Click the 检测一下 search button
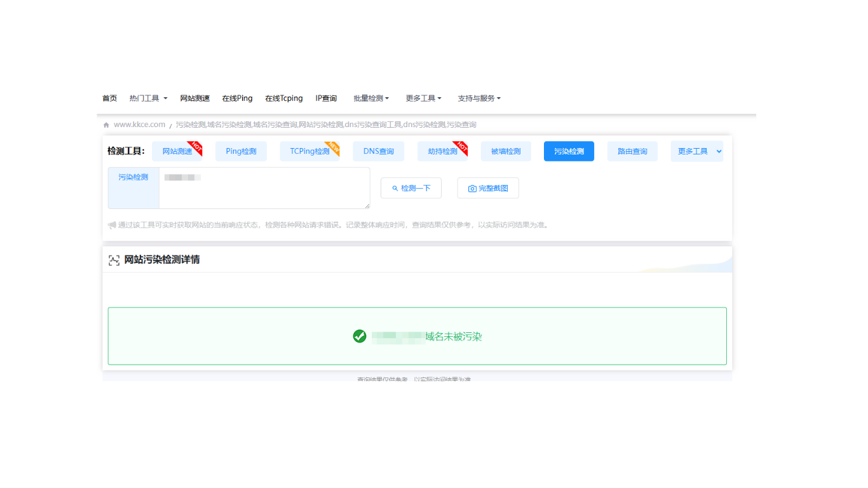The width and height of the screenshot is (868, 488). click(411, 188)
